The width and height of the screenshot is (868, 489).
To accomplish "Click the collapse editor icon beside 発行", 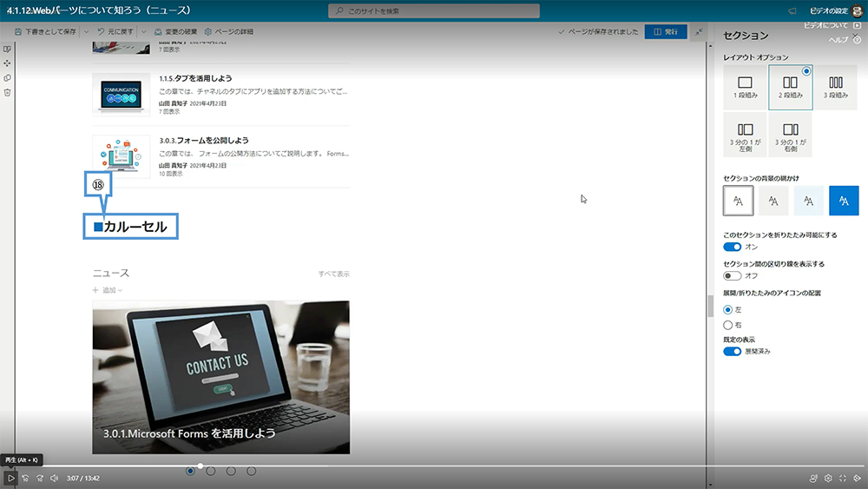I will 700,32.
